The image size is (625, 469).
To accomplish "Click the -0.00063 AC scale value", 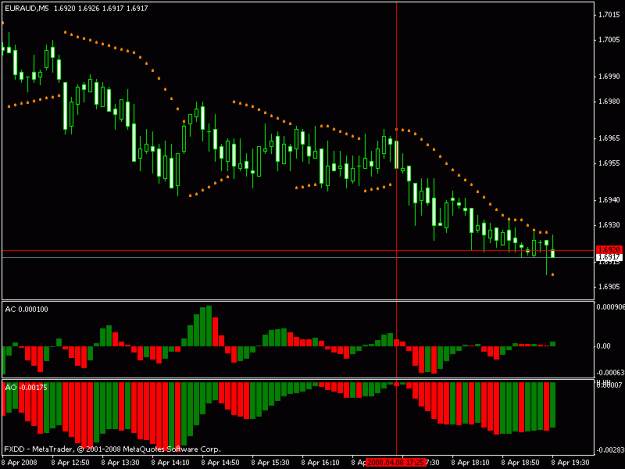I will (610, 373).
